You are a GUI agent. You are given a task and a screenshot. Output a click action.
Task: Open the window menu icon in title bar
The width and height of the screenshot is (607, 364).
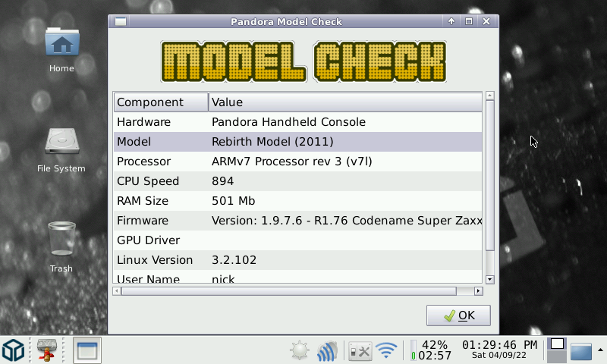[x=120, y=21]
